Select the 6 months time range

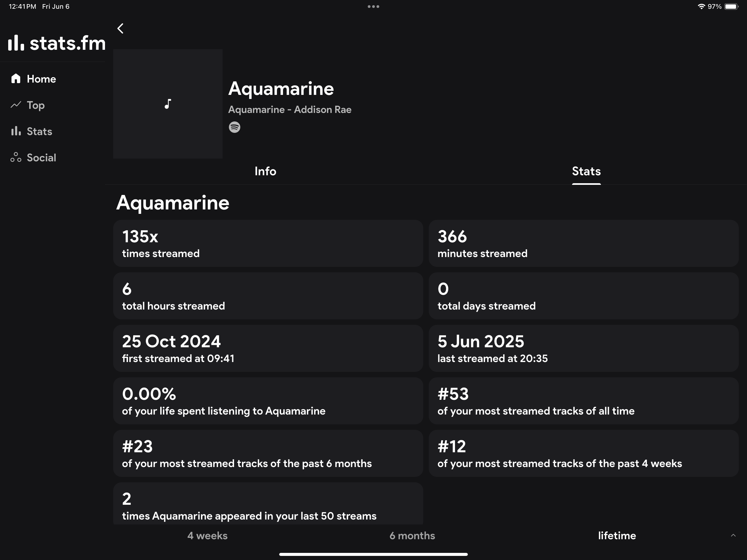click(x=412, y=536)
